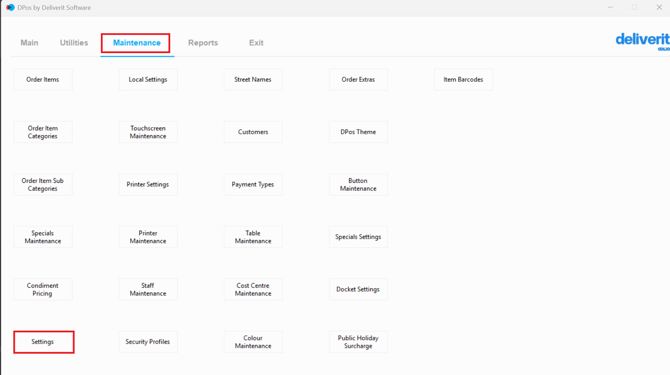Click the Exit tab
The height and width of the screenshot is (375, 670).
tap(256, 43)
